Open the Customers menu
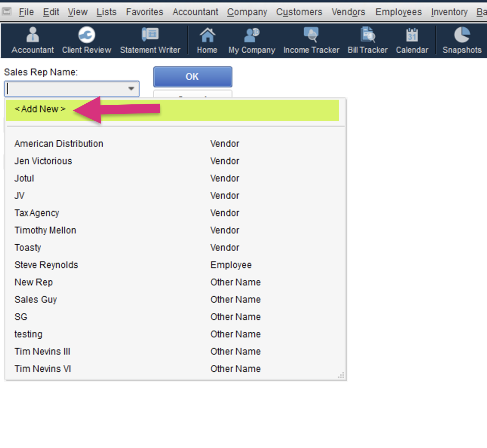This screenshot has width=487, height=448. tap(299, 12)
